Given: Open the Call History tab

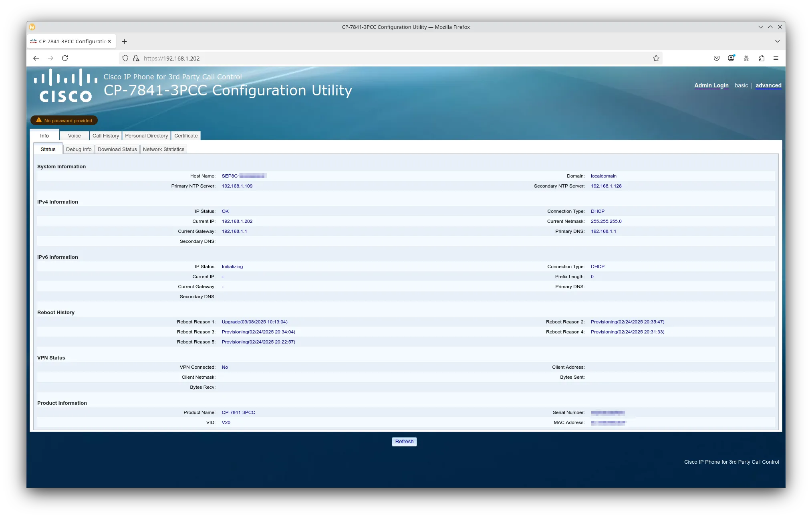Looking at the screenshot, I should click(x=106, y=136).
